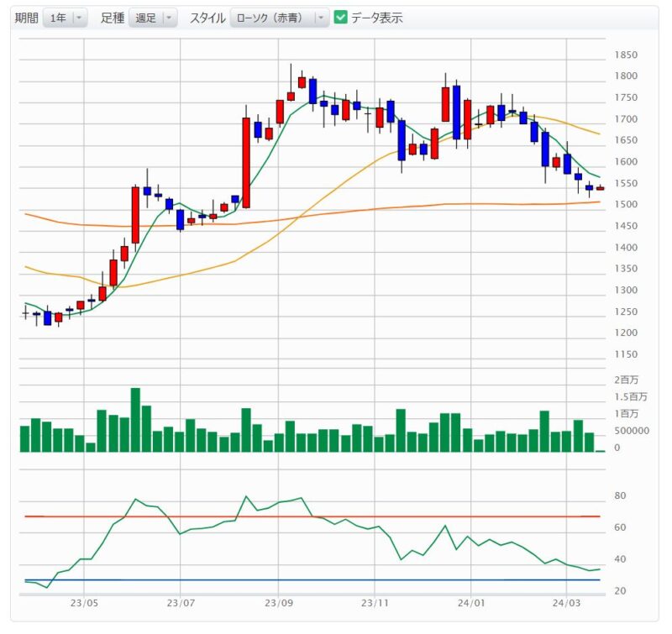Open the 足種 週足 dropdown
The height and width of the screenshot is (634, 672).
click(153, 18)
